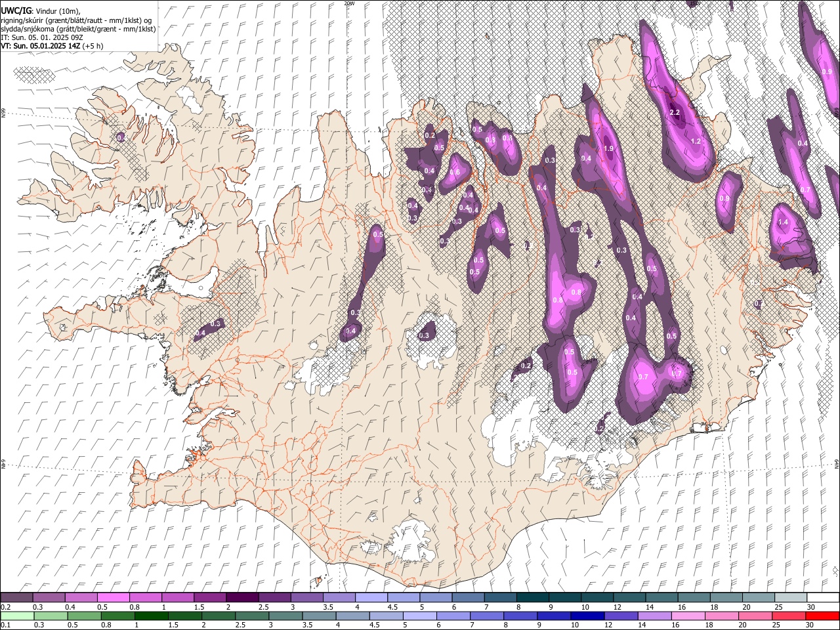
Task: Click the 'slydda/snjókoma' legend description line
Action: click(x=78, y=29)
